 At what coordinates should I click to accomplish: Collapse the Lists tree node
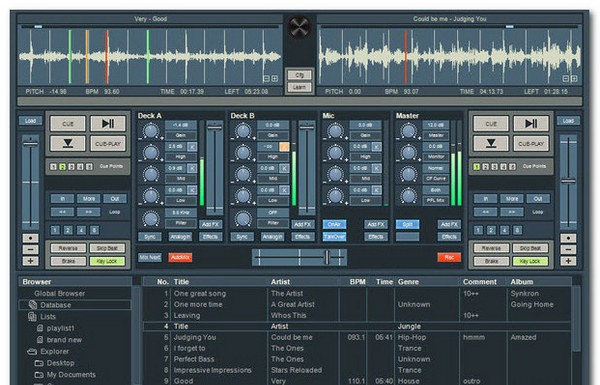(x=32, y=316)
